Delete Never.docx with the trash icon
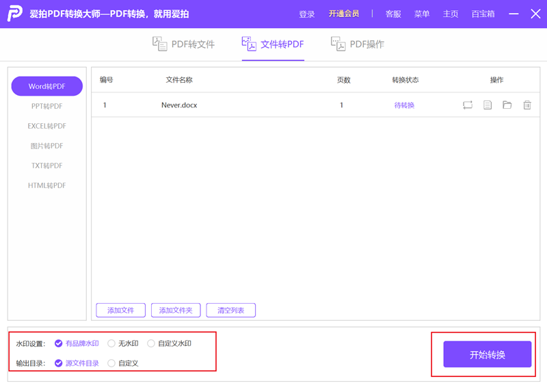The width and height of the screenshot is (547, 392). pos(527,105)
